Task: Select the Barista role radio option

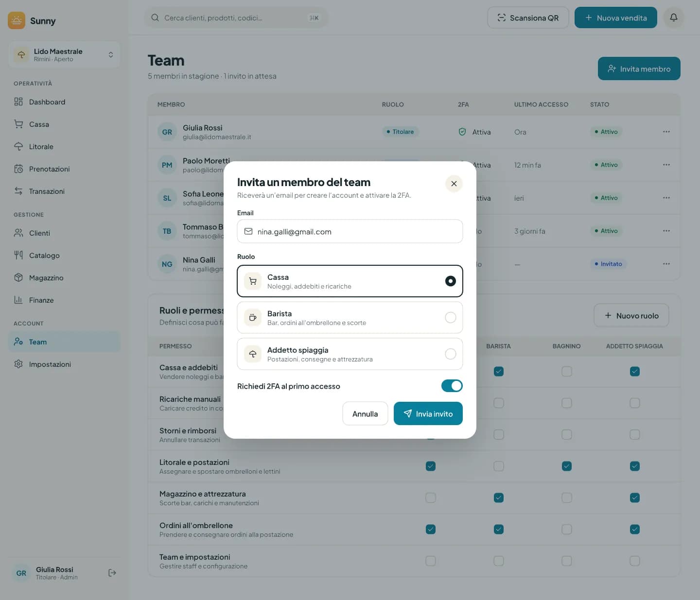Action: pyautogui.click(x=350, y=317)
